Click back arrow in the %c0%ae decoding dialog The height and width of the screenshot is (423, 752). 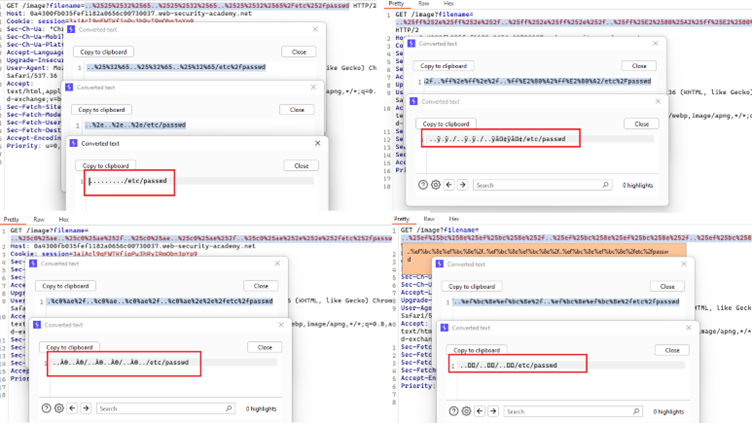point(72,408)
